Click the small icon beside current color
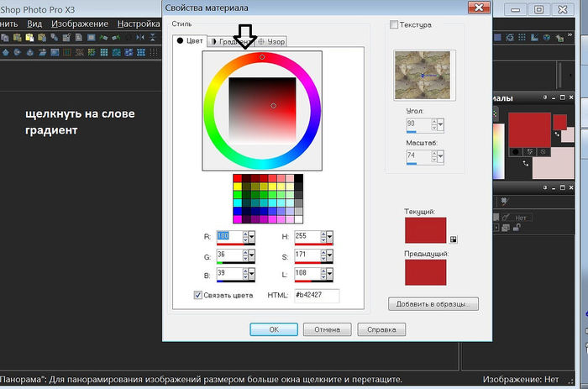Viewport: 588px width, 389px height. 454,239
